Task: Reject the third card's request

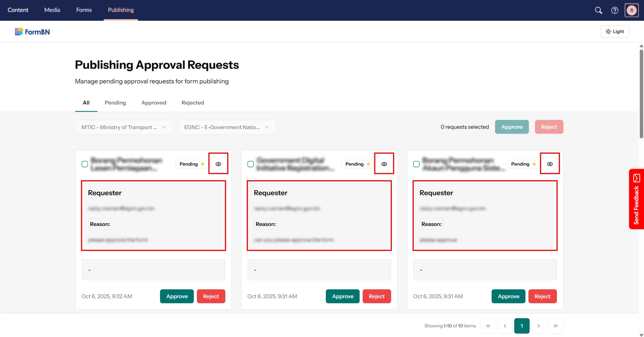Action: 542,296
